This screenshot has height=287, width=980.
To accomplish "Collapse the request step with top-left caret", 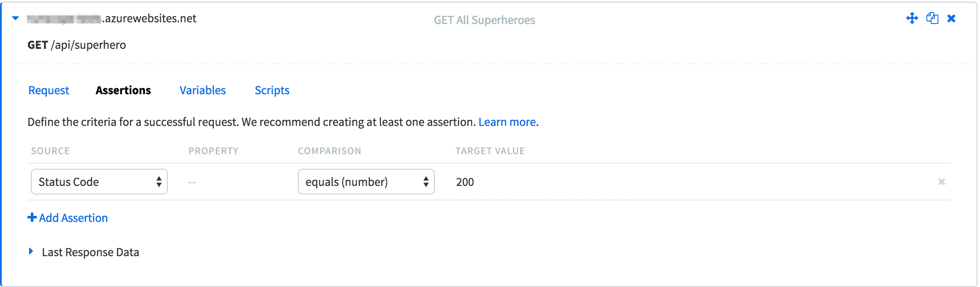I will 15,18.
